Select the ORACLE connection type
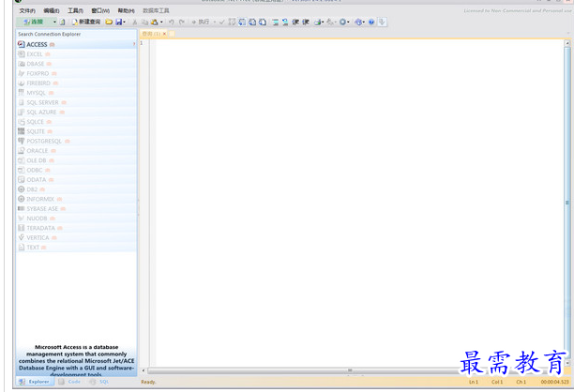The image size is (574, 392). 76,151
